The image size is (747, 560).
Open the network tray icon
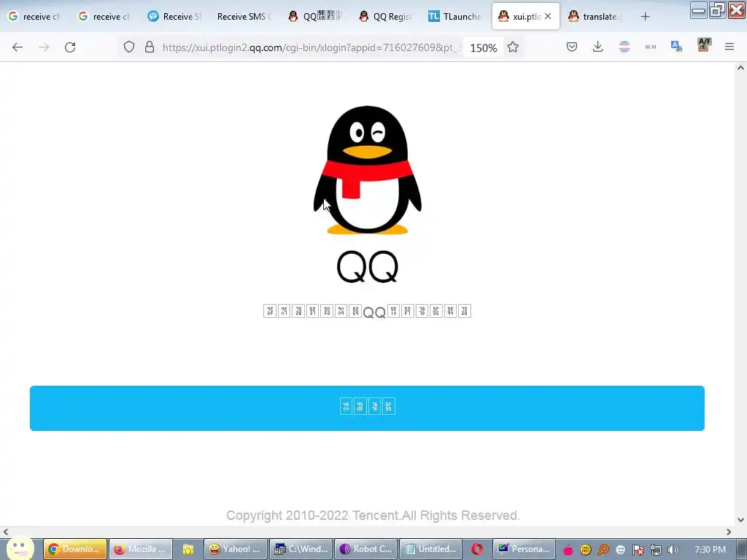[656, 550]
